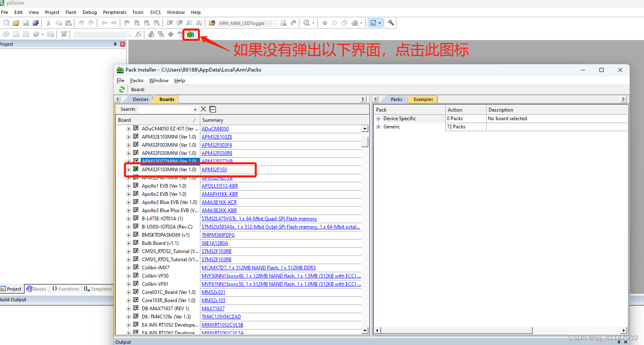This screenshot has width=644, height=345.
Task: Create a new file from toolbar
Action: click(x=6, y=23)
